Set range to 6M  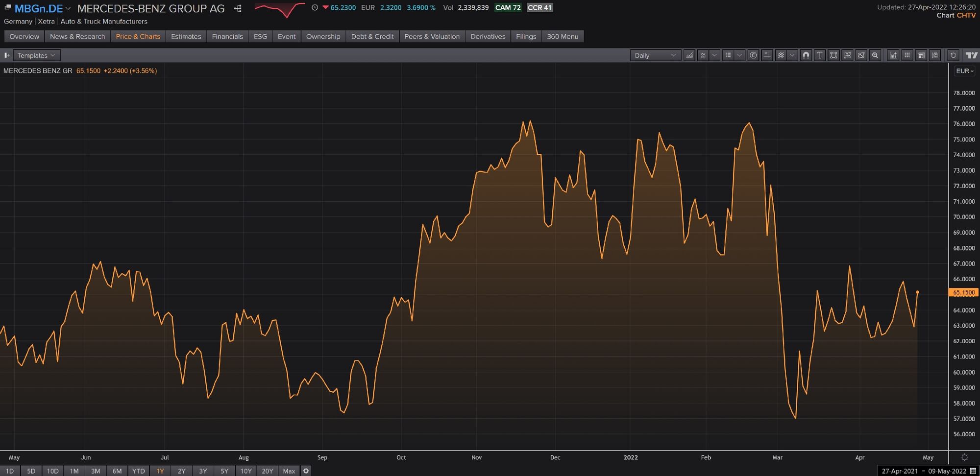point(117,471)
